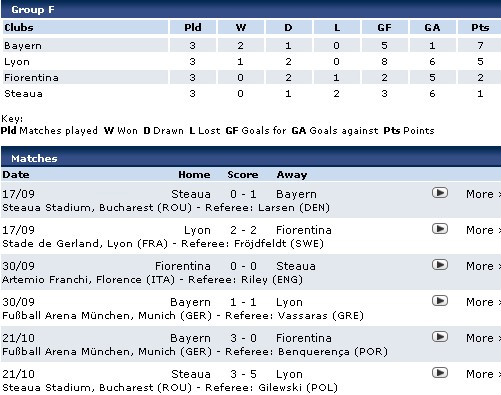Play video for Bayern 1-1 Lyon match
Image resolution: width=501 pixels, height=395 pixels.
[x=440, y=301]
